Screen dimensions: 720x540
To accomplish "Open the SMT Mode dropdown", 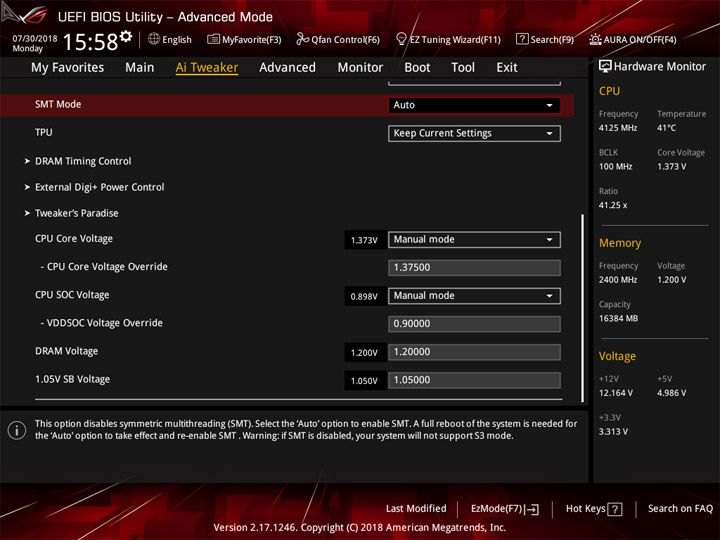I will [474, 105].
